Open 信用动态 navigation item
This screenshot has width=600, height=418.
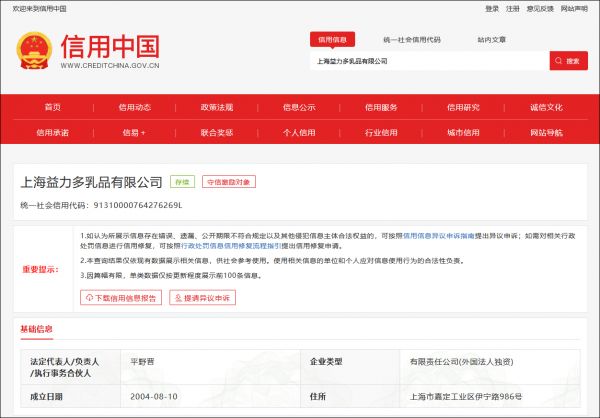tap(135, 107)
